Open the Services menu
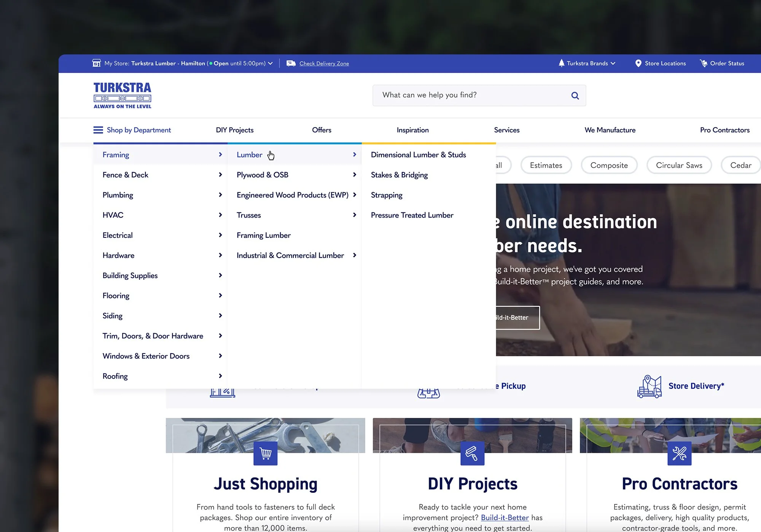Viewport: 761px width, 532px height. [506, 130]
